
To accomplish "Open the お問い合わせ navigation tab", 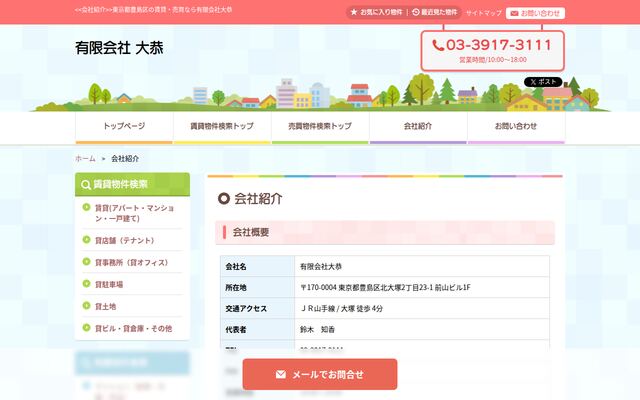I will tap(516, 128).
